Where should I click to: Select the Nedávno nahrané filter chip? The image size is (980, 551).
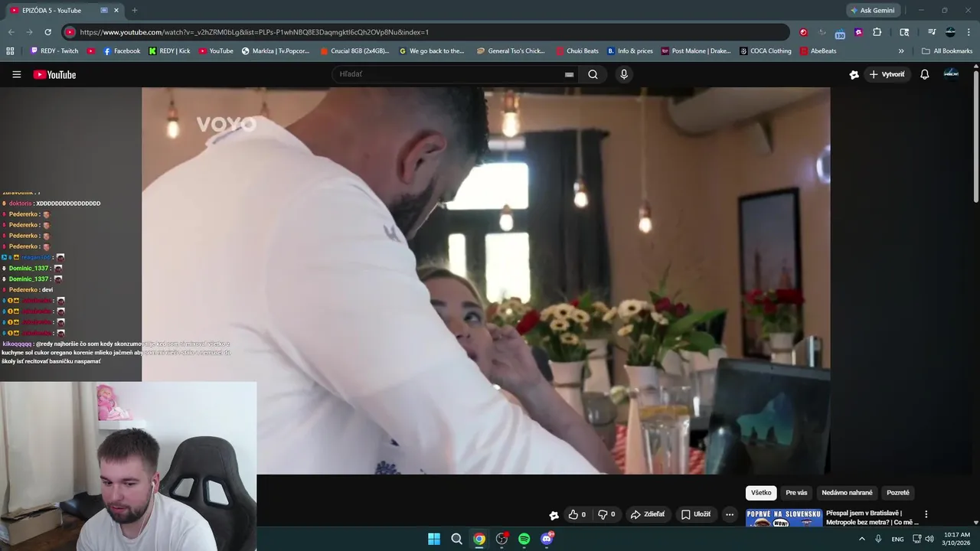[x=847, y=493]
